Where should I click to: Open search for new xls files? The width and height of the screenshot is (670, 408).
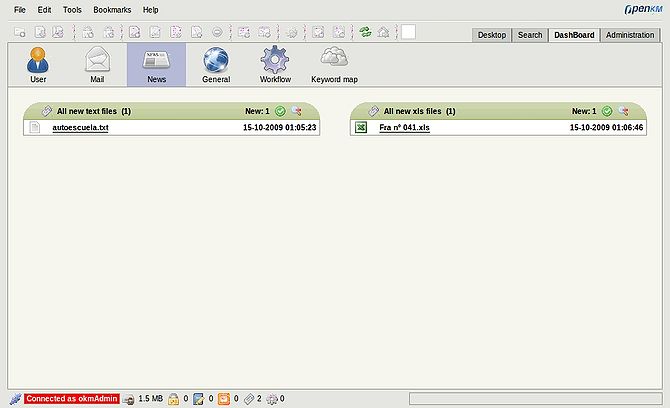pos(623,111)
